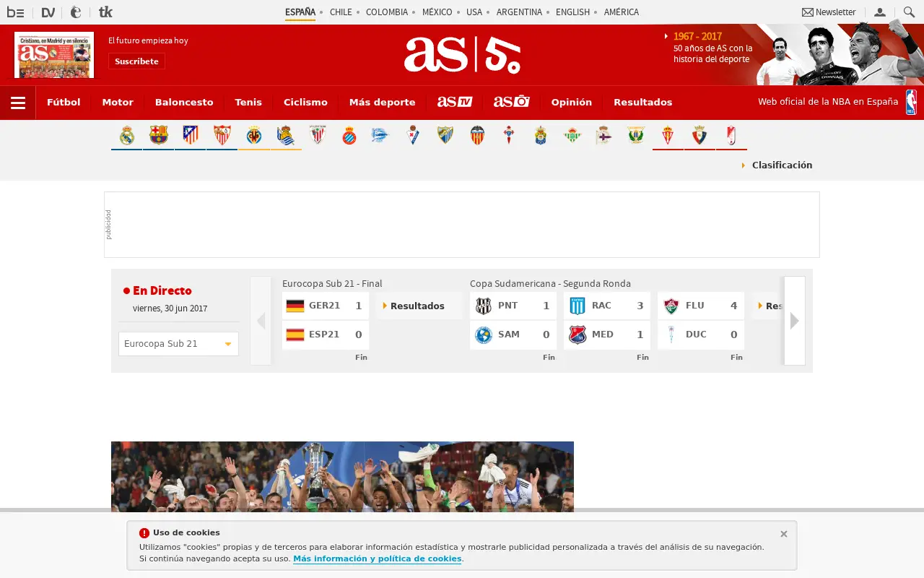Image resolution: width=924 pixels, height=578 pixels.
Task: Switch to the MÉXICO edition
Action: click(437, 12)
